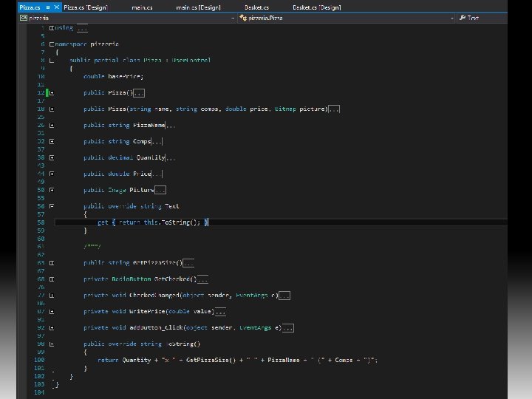
Task: Expand the Pizza() constructor region
Action: click(52, 92)
